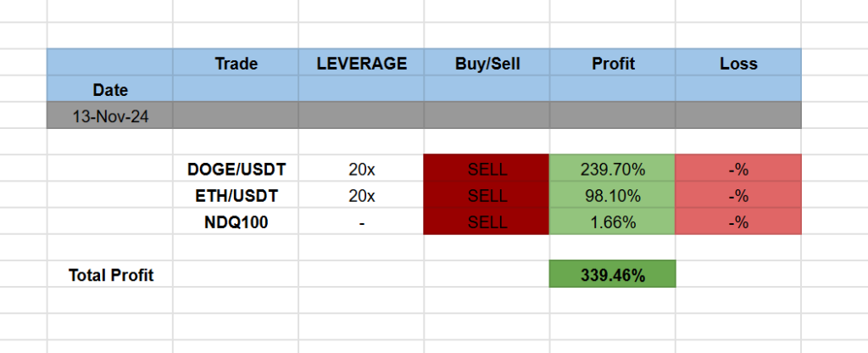Viewport: 868px width, 353px height.
Task: Select the 20x leverage cell for DOGE/USDT
Action: tap(361, 169)
